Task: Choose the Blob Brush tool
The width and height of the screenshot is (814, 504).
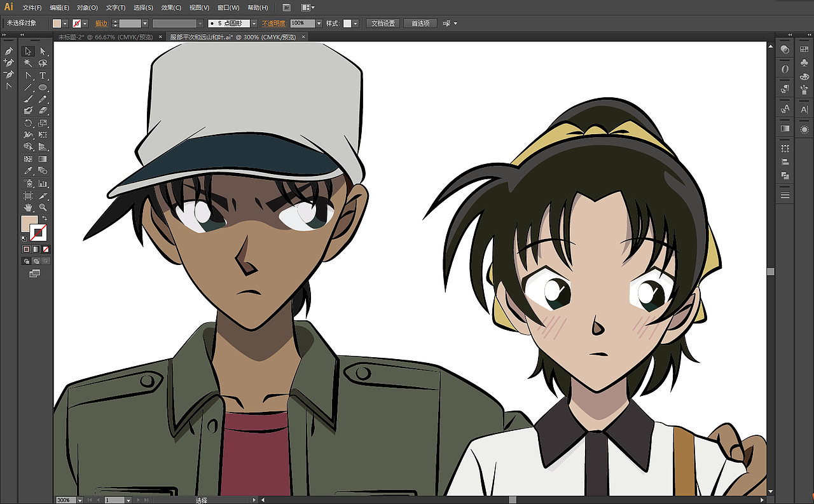Action: click(28, 111)
